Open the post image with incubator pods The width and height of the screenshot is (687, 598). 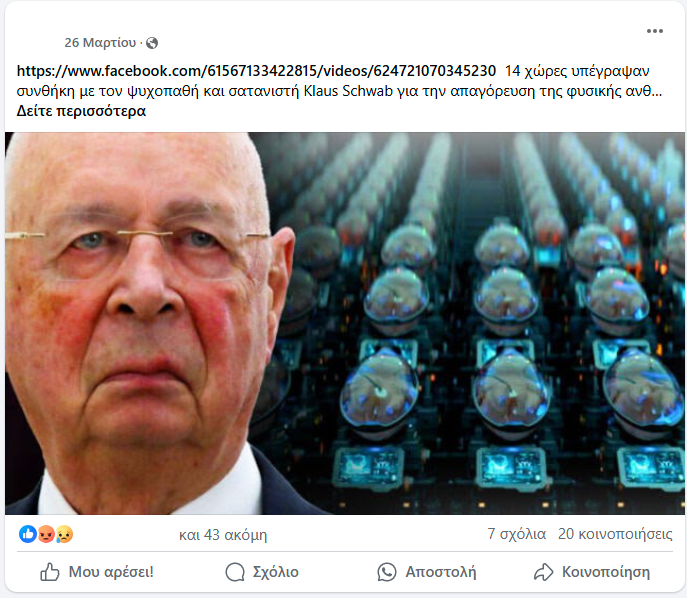[x=345, y=323]
